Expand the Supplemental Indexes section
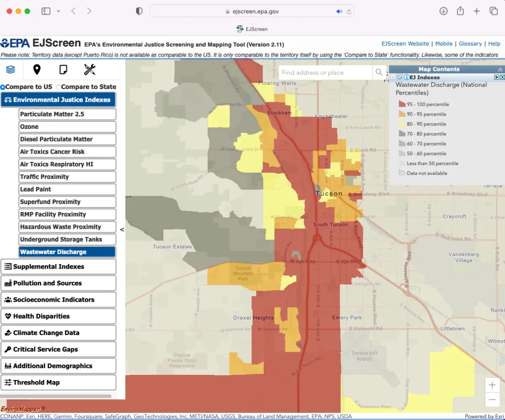Viewport: 505px width, 420px height. pos(58,266)
